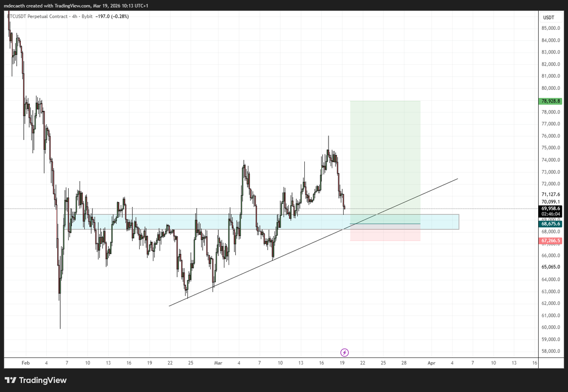Click the 58,000.0 price axis label
Image resolution: width=568 pixels, height=392 pixels.
pyautogui.click(x=550, y=351)
